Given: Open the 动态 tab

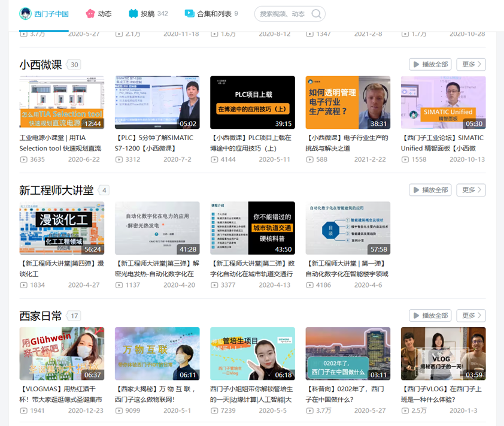Looking at the screenshot, I should (99, 14).
